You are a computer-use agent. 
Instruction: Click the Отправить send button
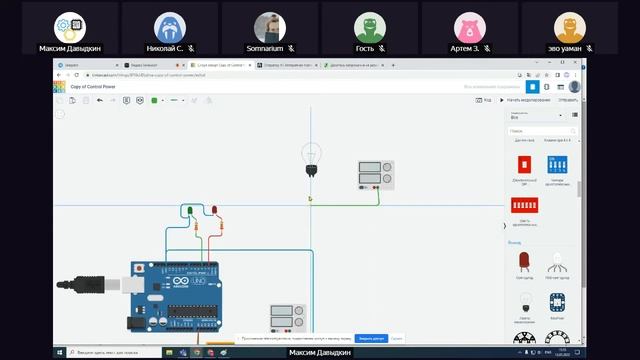pyautogui.click(x=568, y=100)
